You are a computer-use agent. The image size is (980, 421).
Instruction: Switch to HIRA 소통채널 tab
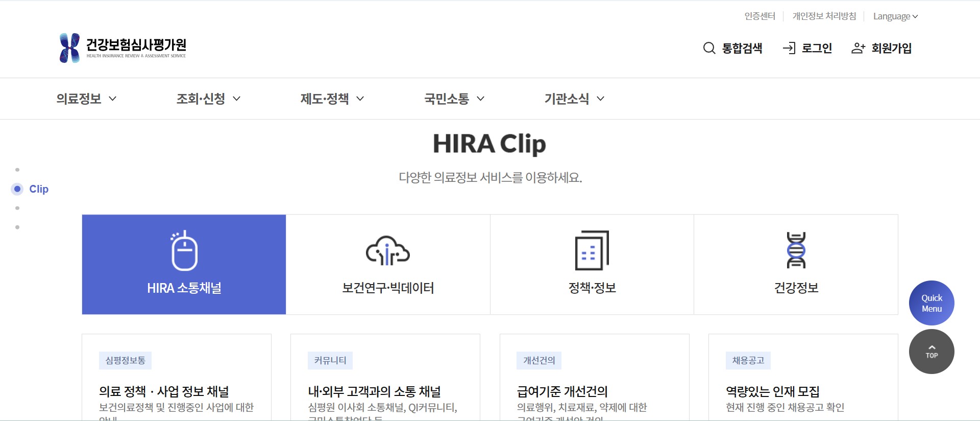[x=184, y=264]
